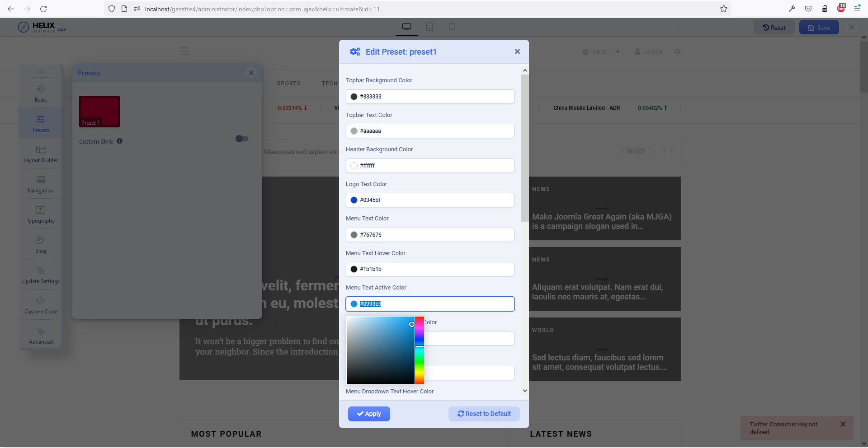
Task: Open the Layout Builder section
Action: (41, 154)
